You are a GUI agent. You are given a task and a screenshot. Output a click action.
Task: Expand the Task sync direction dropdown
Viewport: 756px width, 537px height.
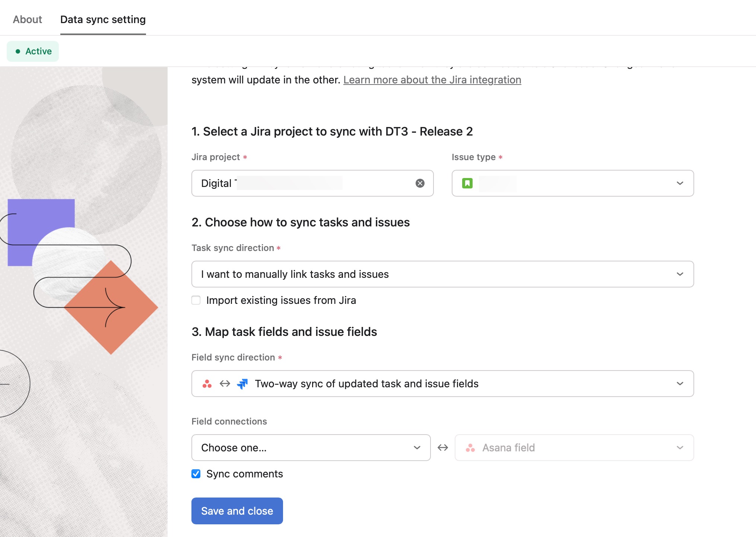point(442,274)
